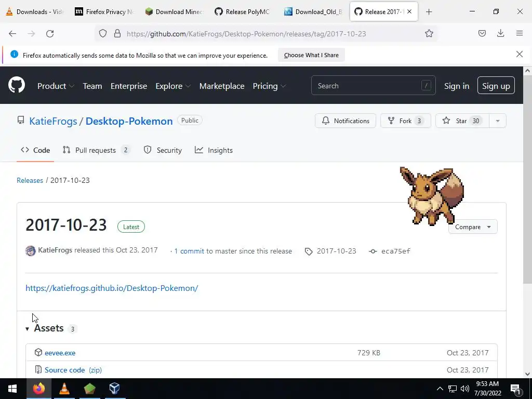Viewport: 532px width, 399px height.
Task: Switch to the Downloads - Videolan browser tab
Action: [35, 12]
